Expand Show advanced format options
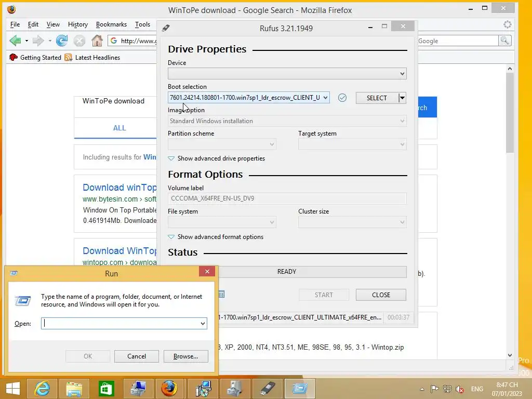 pos(216,237)
